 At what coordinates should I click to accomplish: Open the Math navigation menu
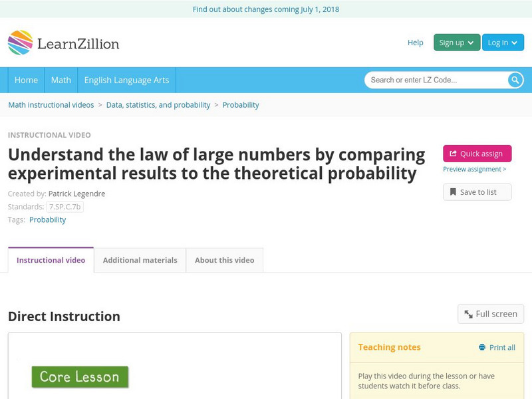click(61, 79)
